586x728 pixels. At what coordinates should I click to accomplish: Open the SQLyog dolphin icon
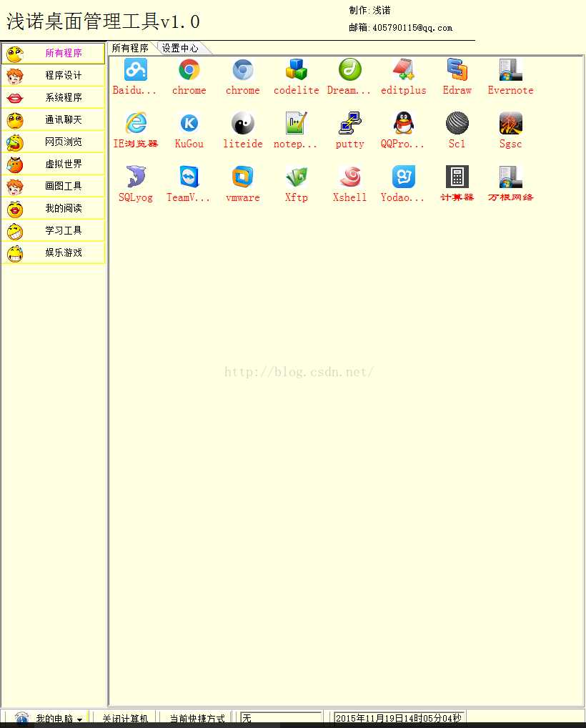tap(136, 177)
